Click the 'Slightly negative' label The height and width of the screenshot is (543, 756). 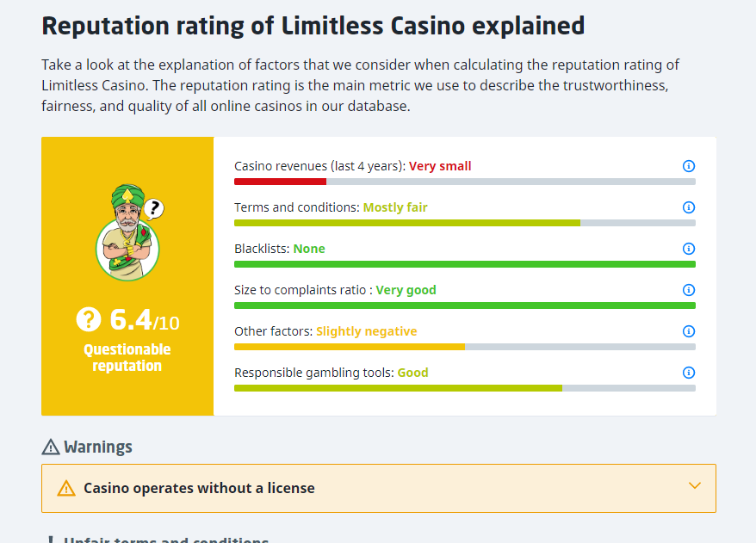[x=366, y=331]
